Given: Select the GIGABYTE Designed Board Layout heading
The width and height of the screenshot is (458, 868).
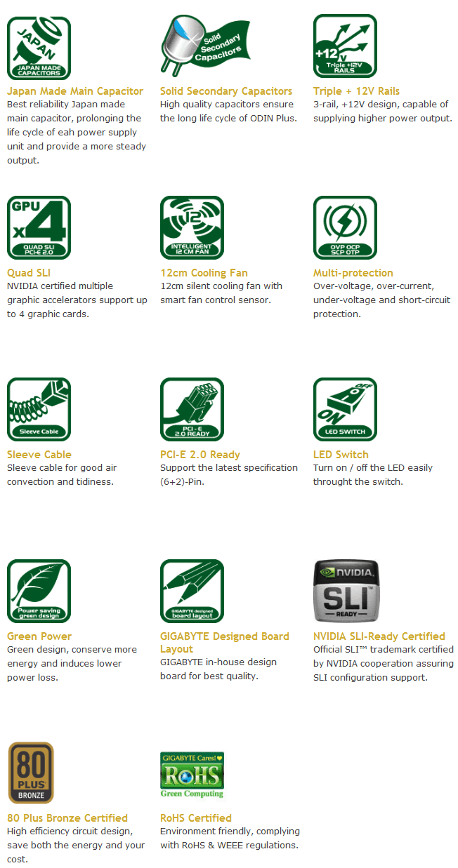Looking at the screenshot, I should pos(225,643).
